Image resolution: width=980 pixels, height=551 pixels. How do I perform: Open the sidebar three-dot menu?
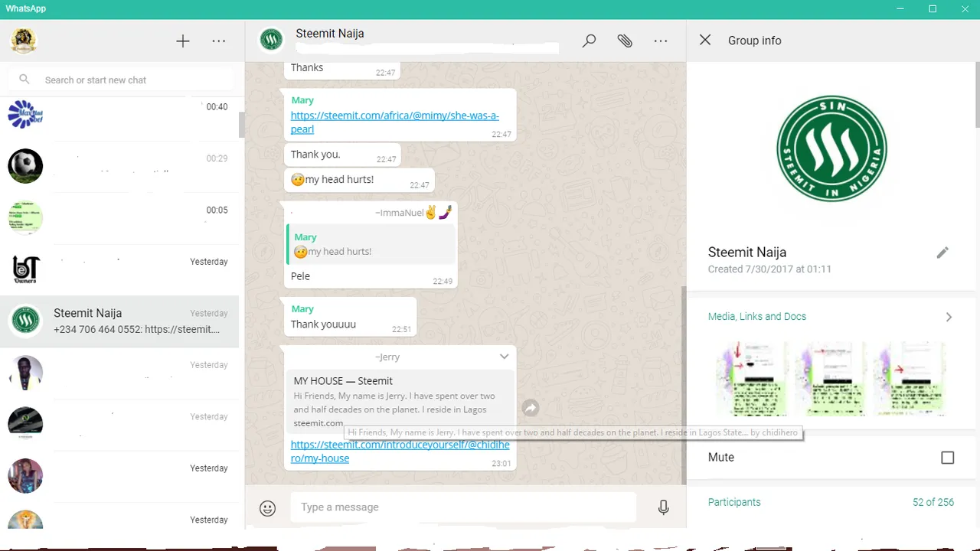pos(219,41)
